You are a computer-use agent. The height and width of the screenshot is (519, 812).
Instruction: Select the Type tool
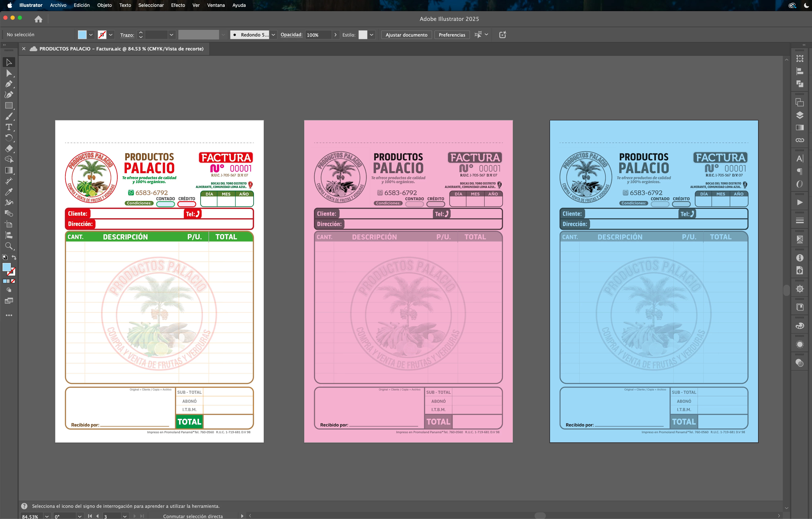click(9, 127)
